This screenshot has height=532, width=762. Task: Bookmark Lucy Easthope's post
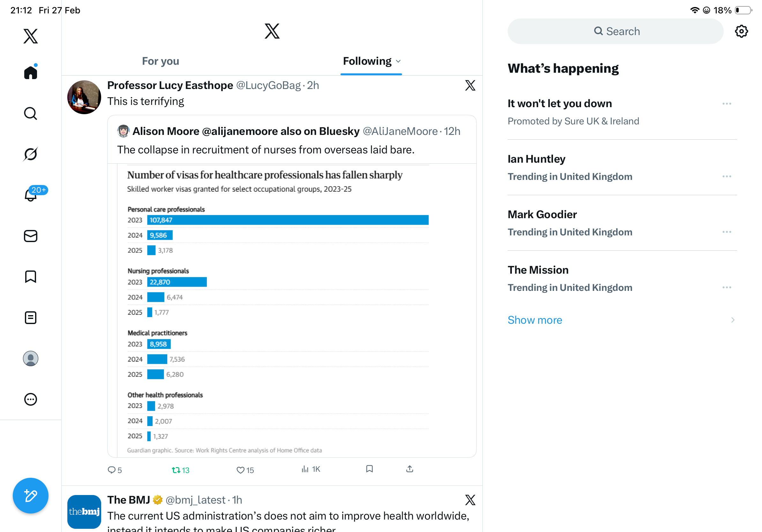[x=370, y=469]
